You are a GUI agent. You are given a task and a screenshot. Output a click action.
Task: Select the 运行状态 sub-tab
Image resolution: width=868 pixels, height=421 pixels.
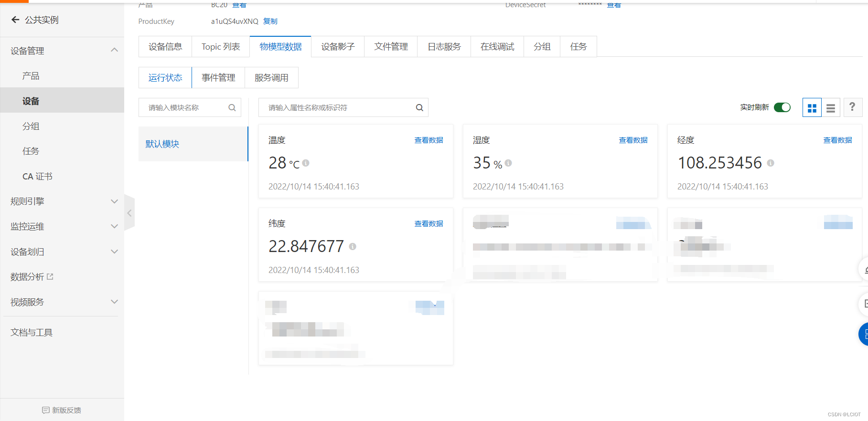pyautogui.click(x=165, y=77)
